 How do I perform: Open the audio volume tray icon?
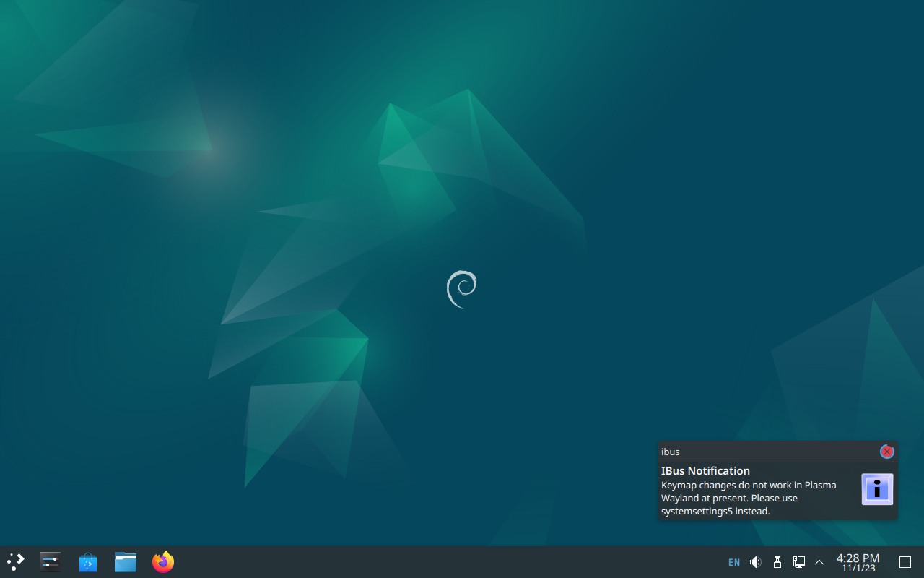point(755,562)
